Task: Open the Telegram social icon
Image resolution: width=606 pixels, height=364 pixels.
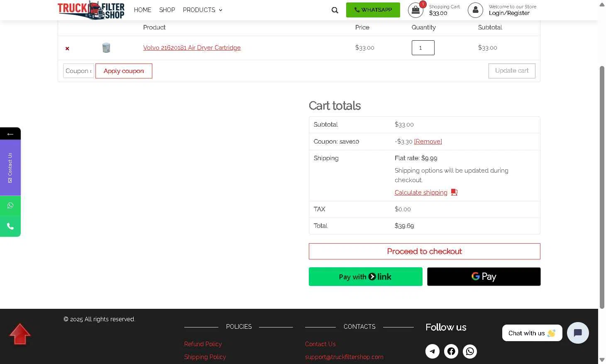Action: [433, 352]
